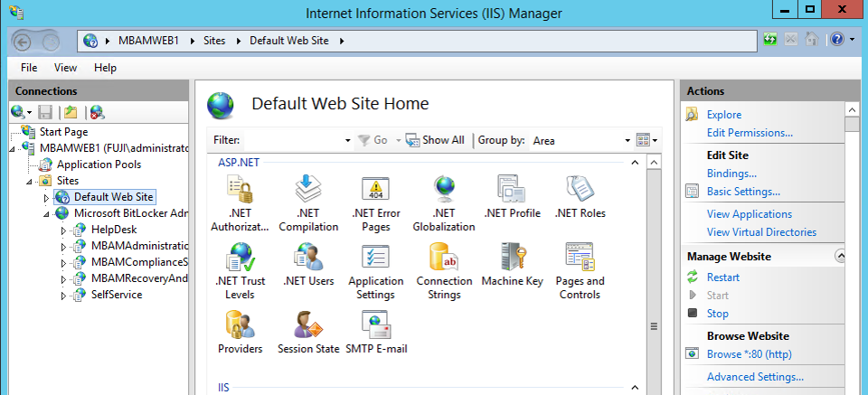Click scroll-up arrow of Actions pane scrollbar

(852, 109)
